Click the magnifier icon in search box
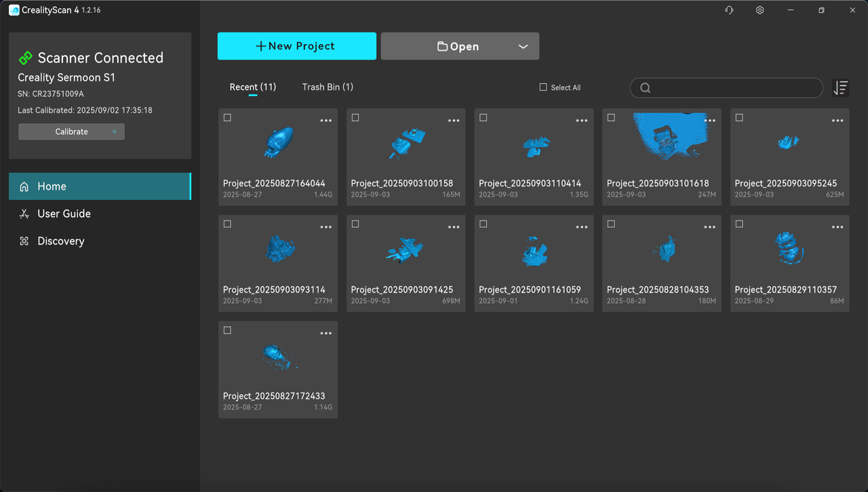 [x=645, y=88]
